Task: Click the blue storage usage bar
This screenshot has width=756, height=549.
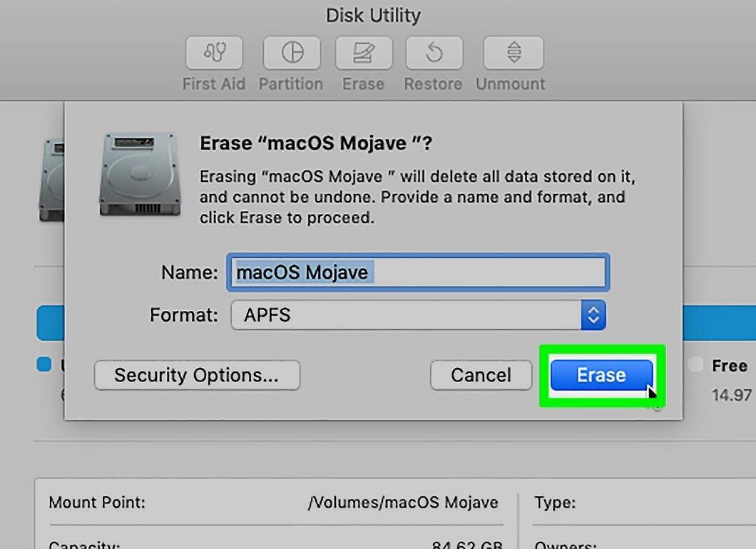Action: click(50, 322)
